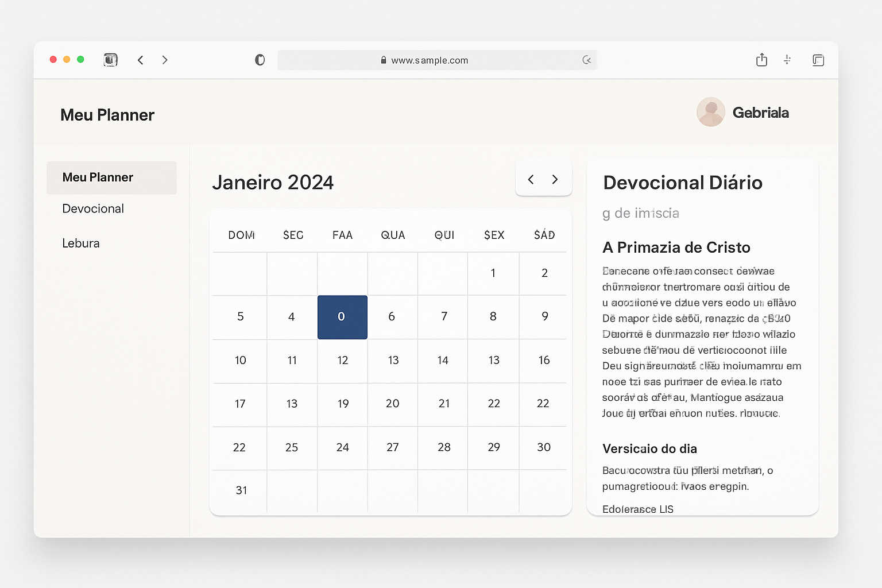Choose day 29 on the calendar

pyautogui.click(x=493, y=448)
